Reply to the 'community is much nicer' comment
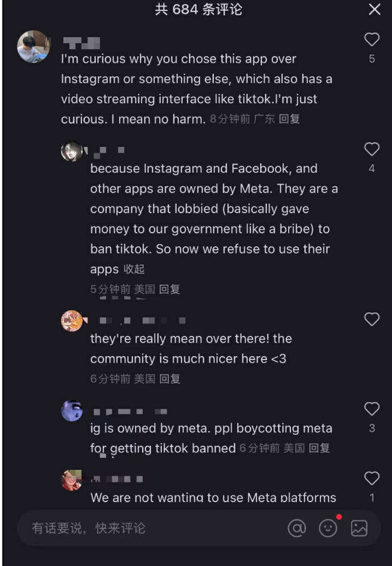 pos(170,379)
